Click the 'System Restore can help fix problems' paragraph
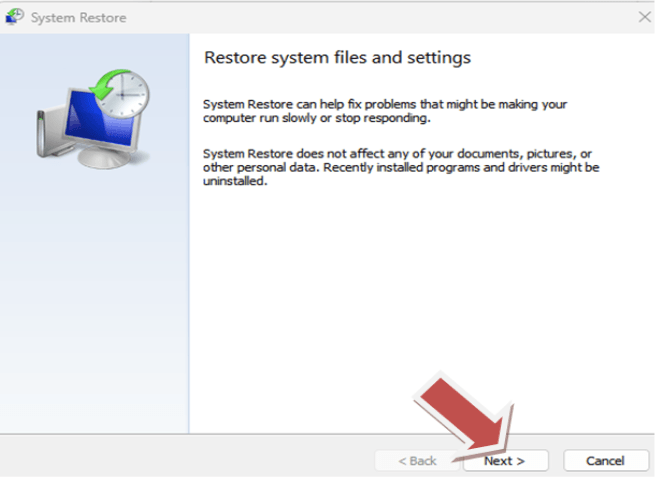Image resolution: width=655 pixels, height=479 pixels. (385, 111)
